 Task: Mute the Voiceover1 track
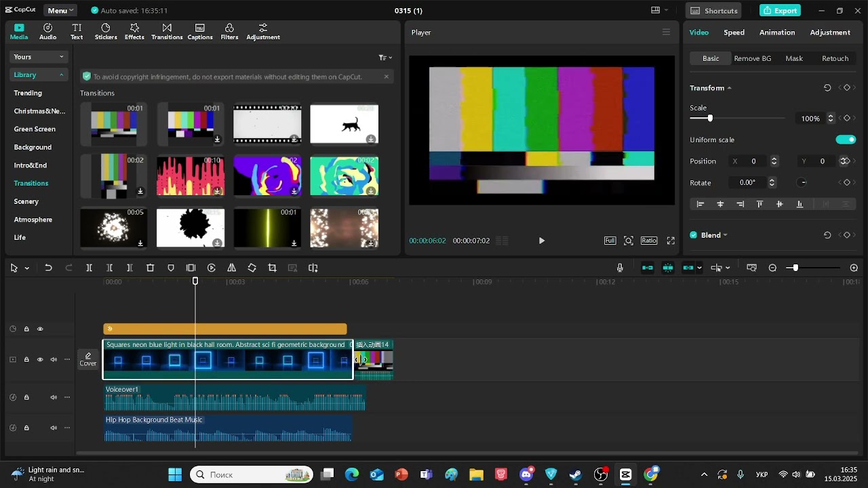point(54,397)
